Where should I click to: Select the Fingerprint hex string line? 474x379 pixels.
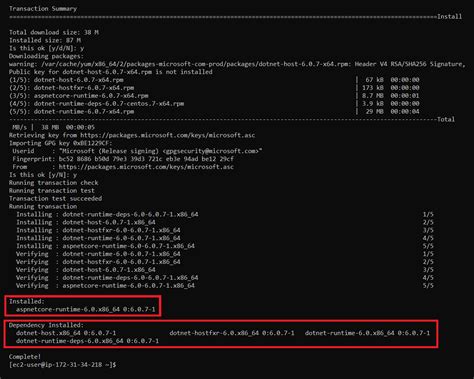click(x=123, y=159)
